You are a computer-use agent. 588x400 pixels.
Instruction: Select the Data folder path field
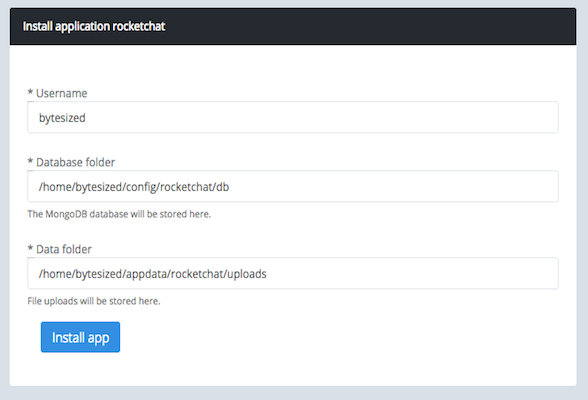pyautogui.click(x=293, y=273)
